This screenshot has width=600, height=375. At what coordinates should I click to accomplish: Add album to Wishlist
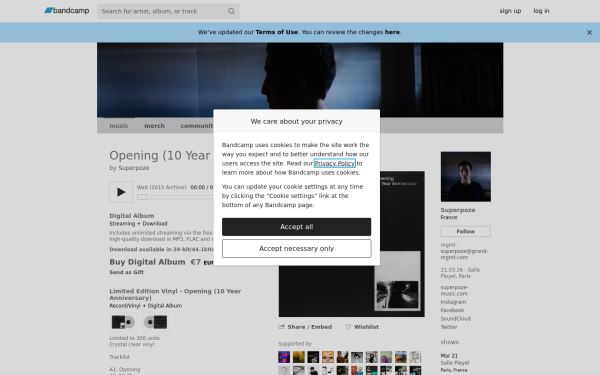[362, 327]
